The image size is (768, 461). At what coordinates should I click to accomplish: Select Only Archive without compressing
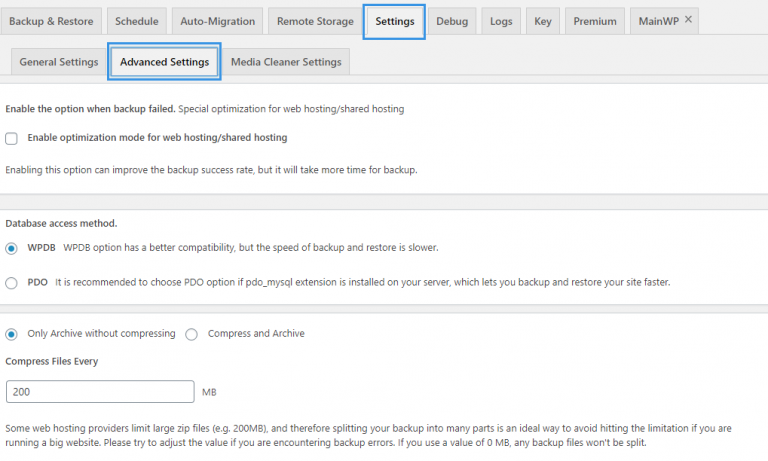coord(12,334)
